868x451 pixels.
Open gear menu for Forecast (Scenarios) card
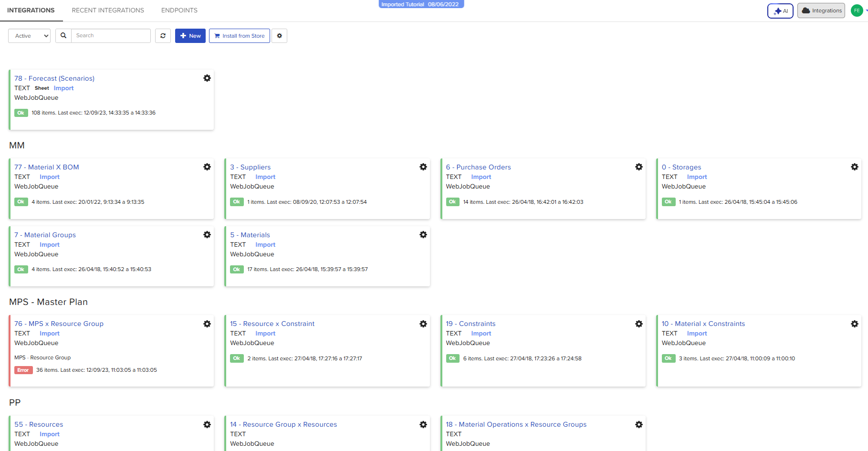pos(207,78)
